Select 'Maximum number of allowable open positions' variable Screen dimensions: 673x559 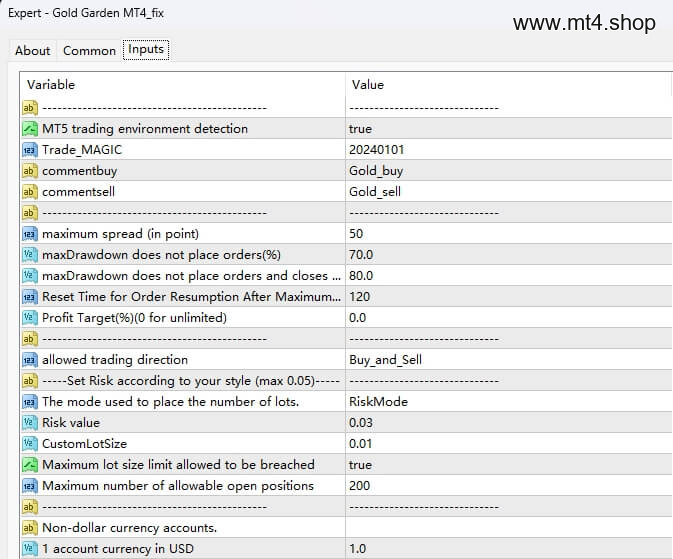pos(178,486)
